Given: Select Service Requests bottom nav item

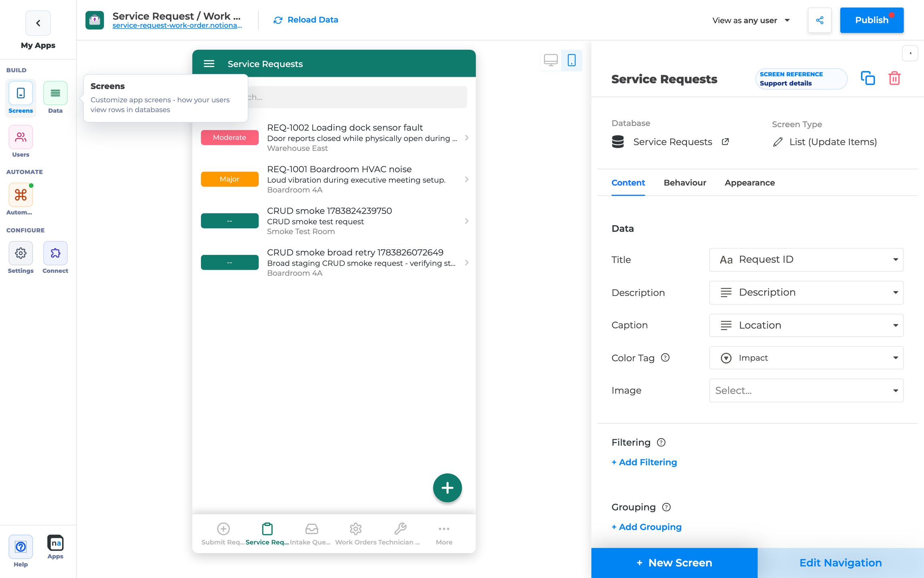Looking at the screenshot, I should point(267,534).
